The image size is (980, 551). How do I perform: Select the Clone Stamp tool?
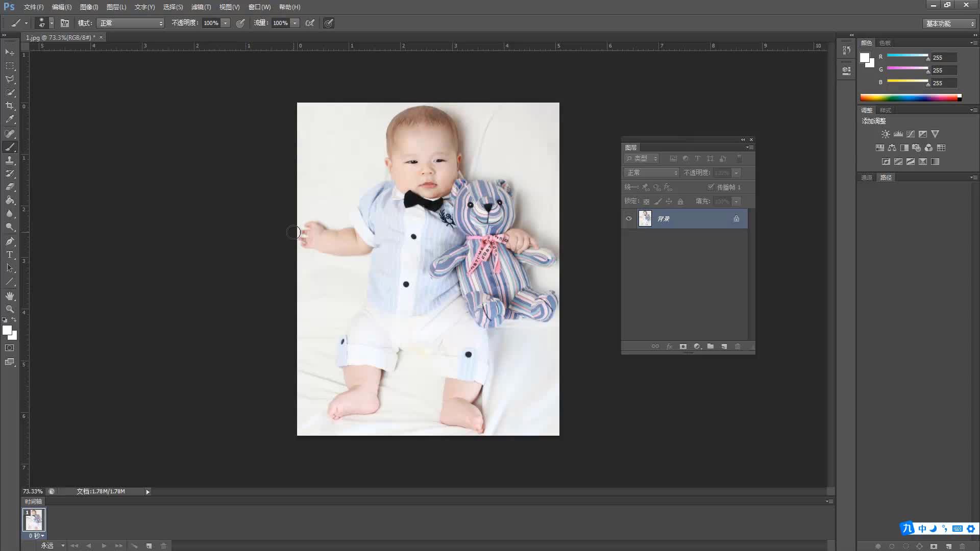point(10,160)
